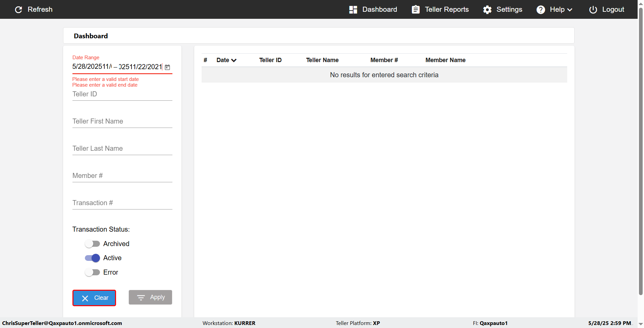Select the Logout menu item
Screen dimensions: 644x328
click(x=607, y=9)
